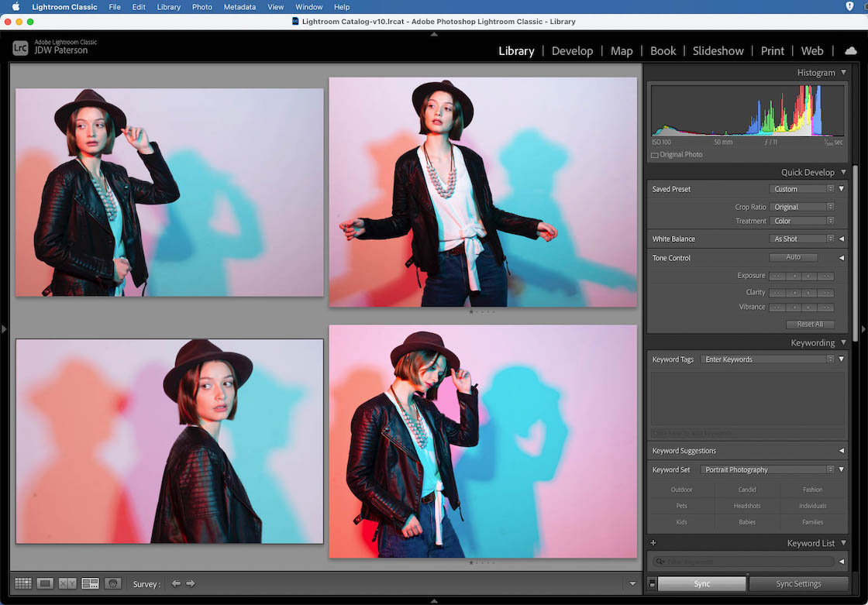Toggle the White Balance section switch
Viewport: 868px width, 605px height.
tap(841, 239)
